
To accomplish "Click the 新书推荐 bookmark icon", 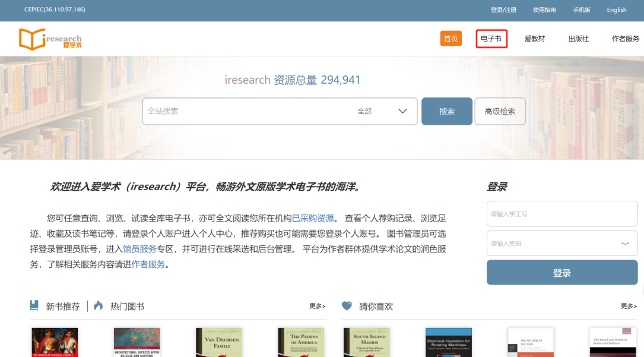I will [x=35, y=306].
